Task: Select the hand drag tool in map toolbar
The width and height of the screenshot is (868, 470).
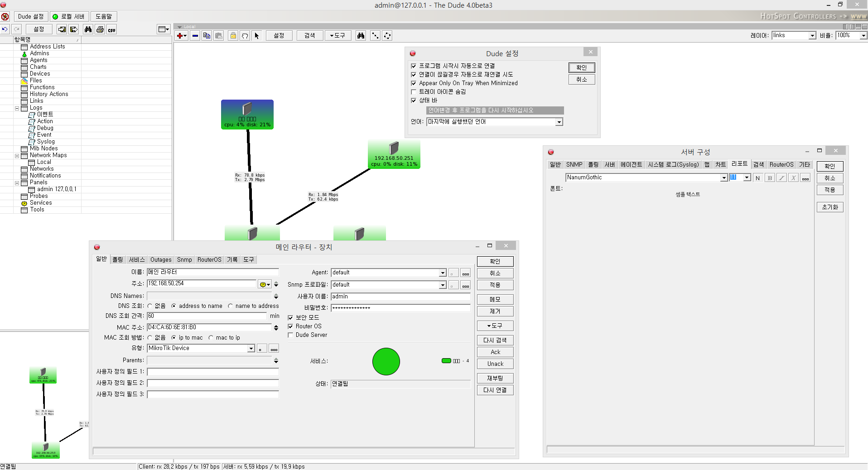Action: point(245,35)
